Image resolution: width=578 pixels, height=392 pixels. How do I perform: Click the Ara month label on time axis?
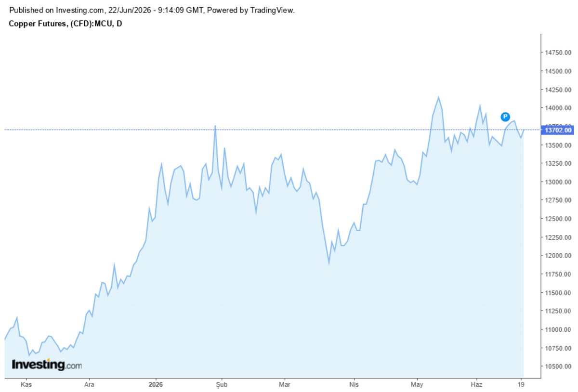pos(89,385)
